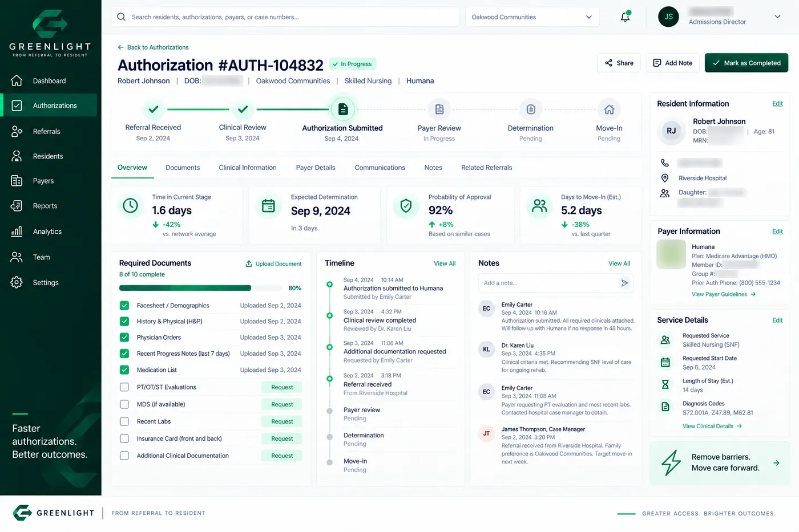Click the Analytics bar chart icon
The height and width of the screenshot is (532, 799).
(17, 231)
